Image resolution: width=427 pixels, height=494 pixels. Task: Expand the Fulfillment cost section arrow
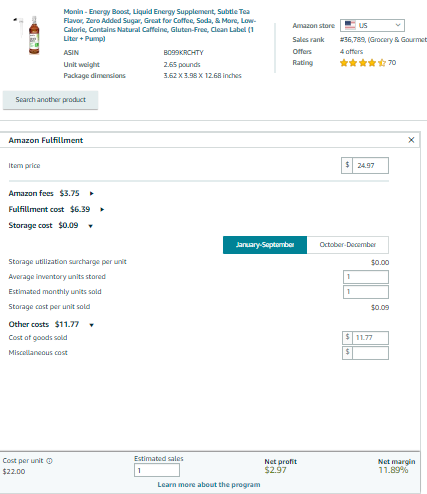[102, 209]
